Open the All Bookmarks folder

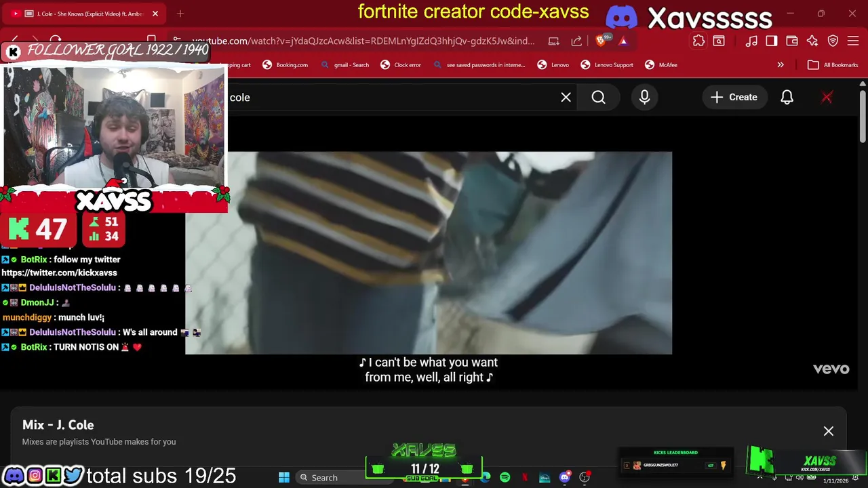pos(833,65)
